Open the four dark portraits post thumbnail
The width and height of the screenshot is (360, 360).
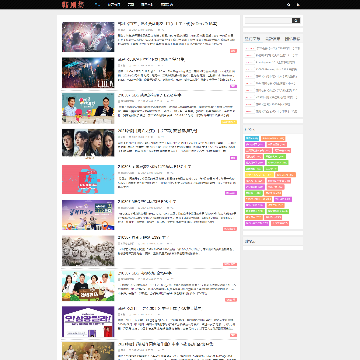click(x=88, y=143)
